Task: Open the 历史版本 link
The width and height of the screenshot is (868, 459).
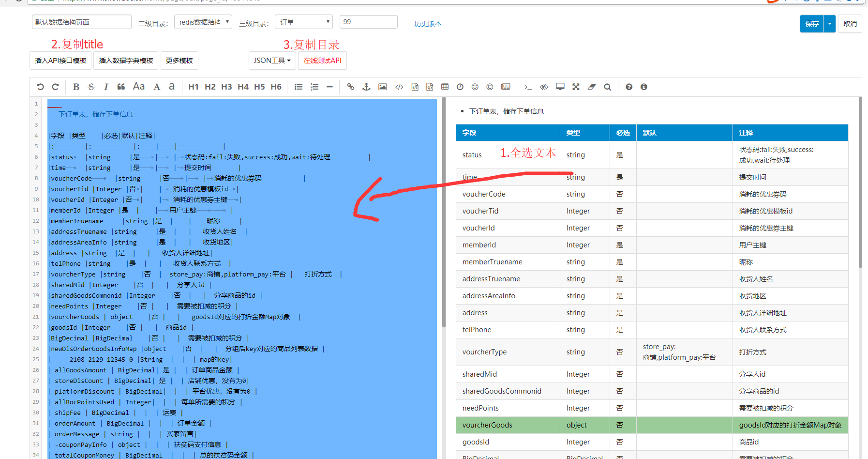Action: point(428,23)
